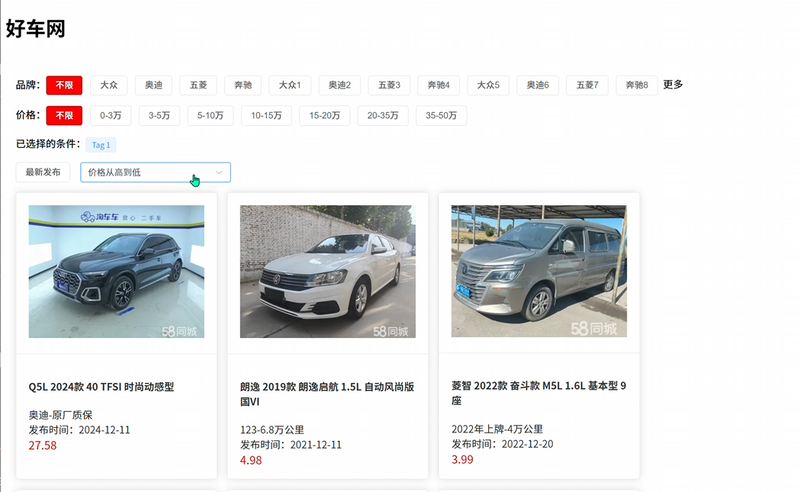This screenshot has height=492, width=800.
Task: Filter by brand 大众
Action: click(109, 85)
